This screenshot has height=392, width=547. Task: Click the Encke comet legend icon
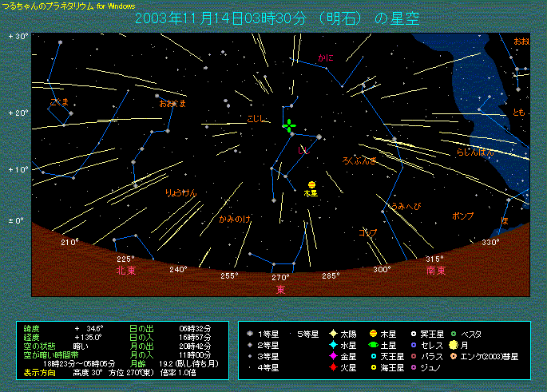(454, 356)
